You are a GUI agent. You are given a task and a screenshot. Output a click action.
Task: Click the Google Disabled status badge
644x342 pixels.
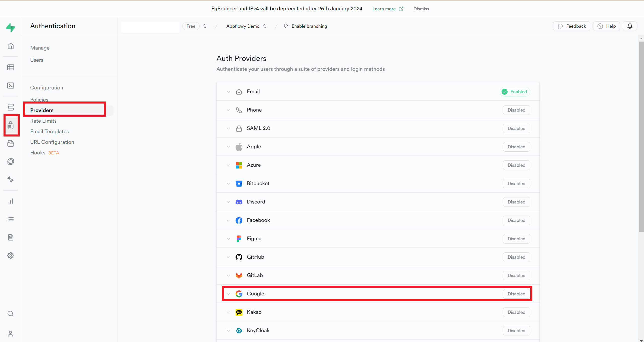[x=516, y=294]
